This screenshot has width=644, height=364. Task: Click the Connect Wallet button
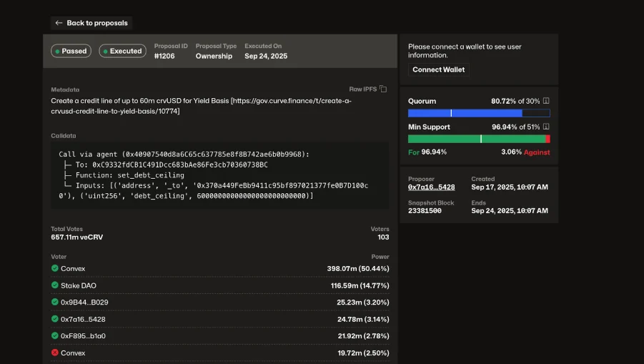438,70
